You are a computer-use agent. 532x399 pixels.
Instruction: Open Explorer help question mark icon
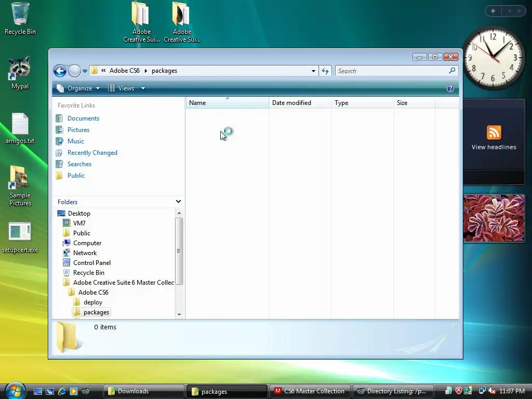tap(450, 88)
